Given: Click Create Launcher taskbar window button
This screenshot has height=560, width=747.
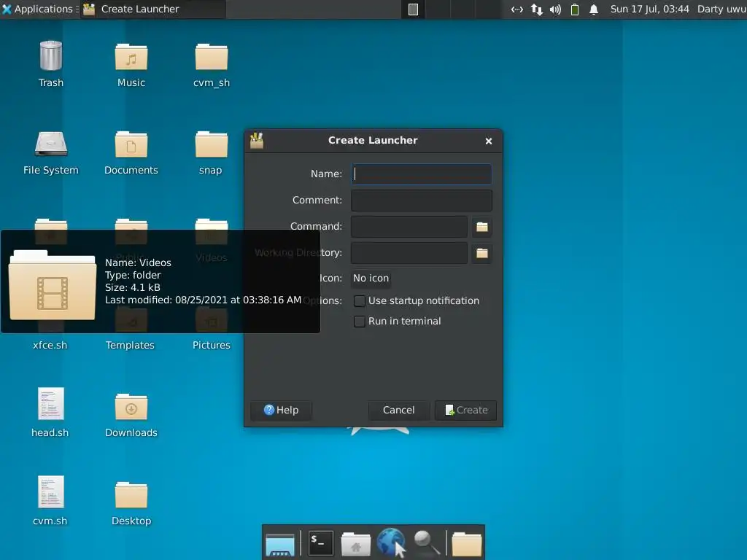Looking at the screenshot, I should pos(152,9).
